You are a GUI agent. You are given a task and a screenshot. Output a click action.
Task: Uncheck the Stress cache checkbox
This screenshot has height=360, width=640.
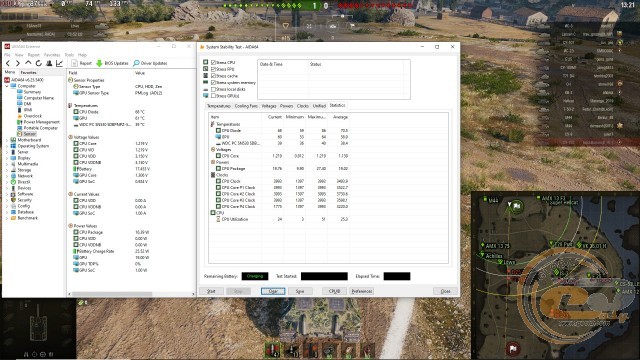click(x=213, y=76)
